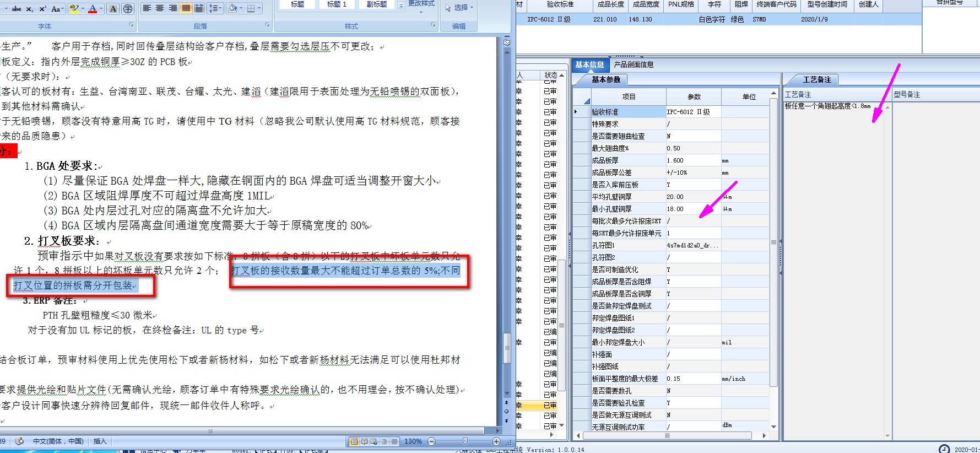Switch to Web Layout view

click(x=374, y=441)
